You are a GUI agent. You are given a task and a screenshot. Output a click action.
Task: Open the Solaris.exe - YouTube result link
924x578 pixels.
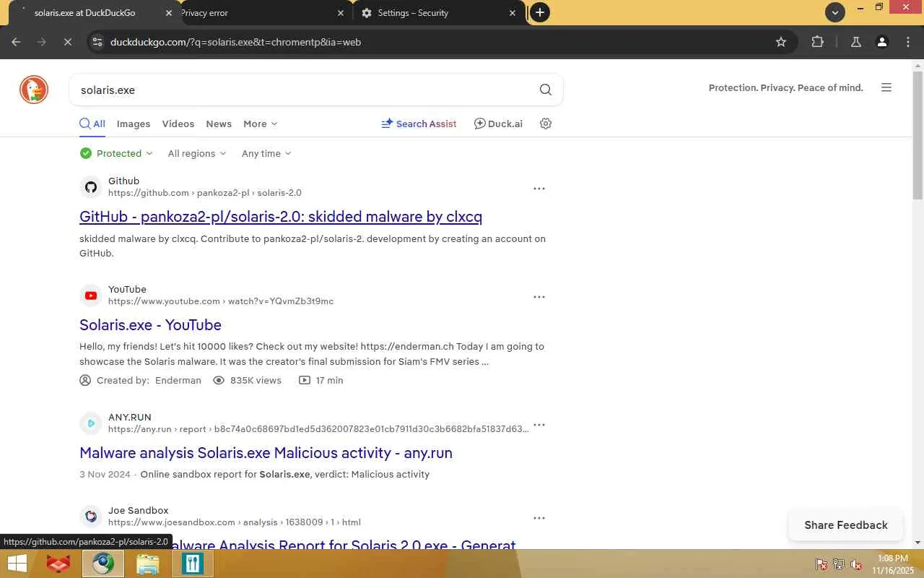coord(150,325)
